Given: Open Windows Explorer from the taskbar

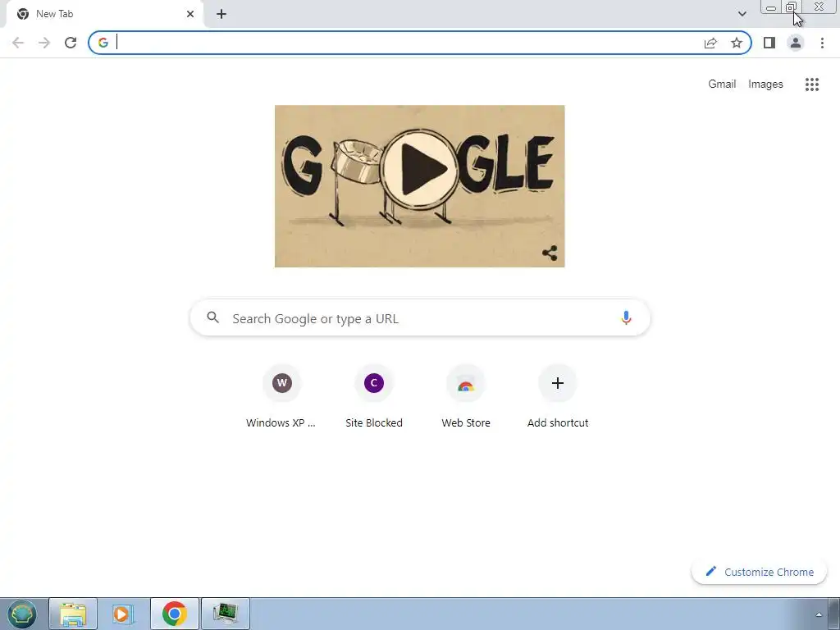Looking at the screenshot, I should [x=73, y=614].
